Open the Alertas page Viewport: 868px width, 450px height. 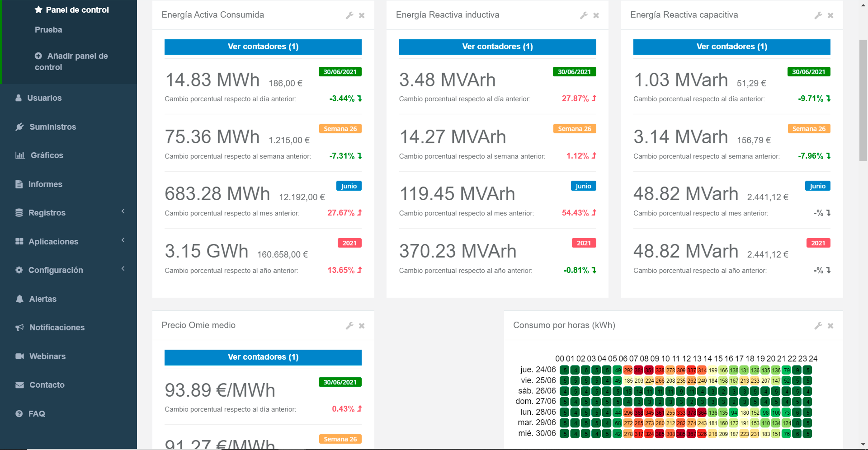[43, 299]
